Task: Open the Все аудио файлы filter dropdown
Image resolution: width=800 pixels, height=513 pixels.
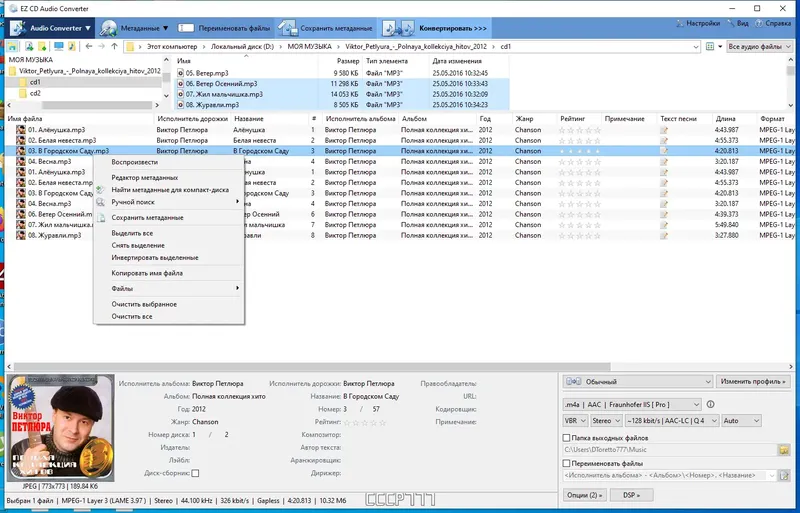Action: pos(759,46)
